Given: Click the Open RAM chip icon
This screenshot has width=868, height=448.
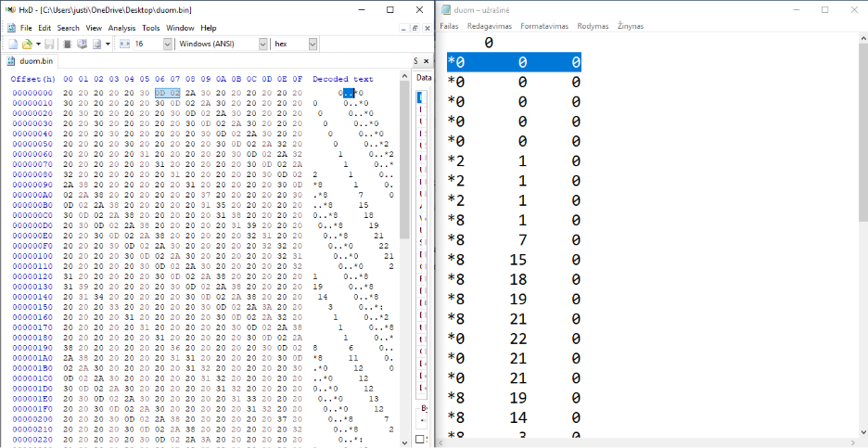Looking at the screenshot, I should click(x=69, y=44).
